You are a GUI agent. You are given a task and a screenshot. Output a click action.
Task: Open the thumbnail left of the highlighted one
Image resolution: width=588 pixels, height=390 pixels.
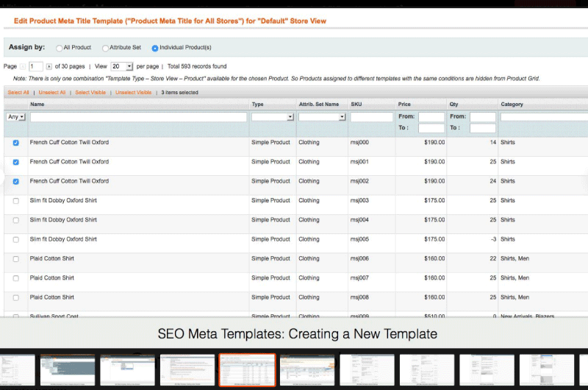click(x=187, y=369)
